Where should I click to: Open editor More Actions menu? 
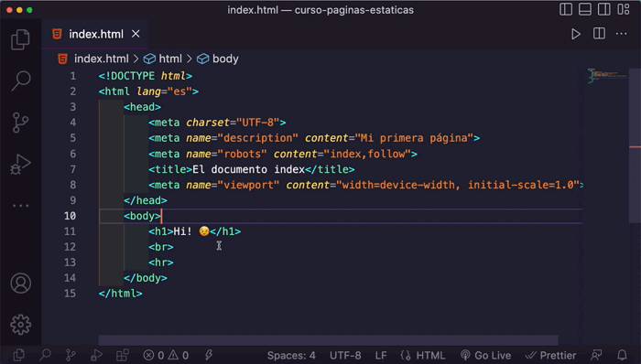click(622, 34)
